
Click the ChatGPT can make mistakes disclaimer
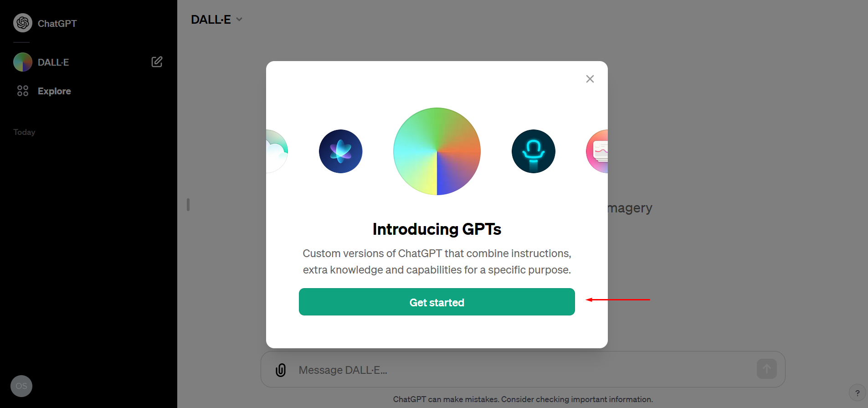(523, 399)
